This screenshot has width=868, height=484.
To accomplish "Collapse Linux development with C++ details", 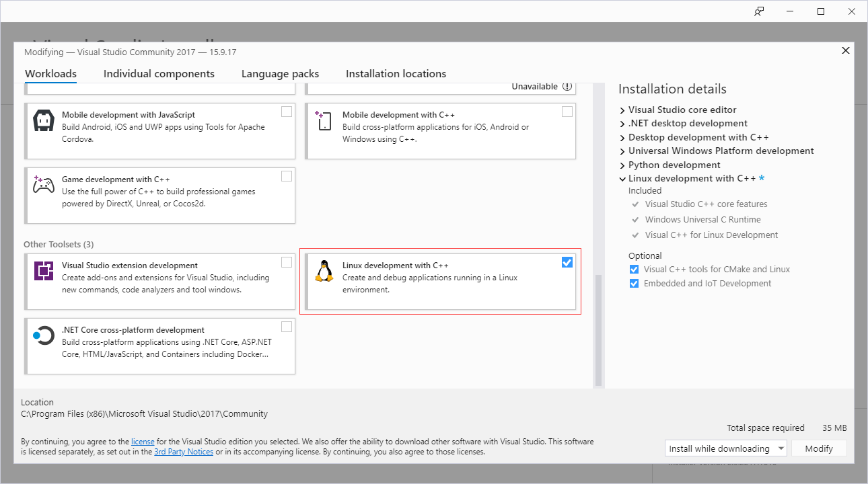I will click(x=622, y=179).
